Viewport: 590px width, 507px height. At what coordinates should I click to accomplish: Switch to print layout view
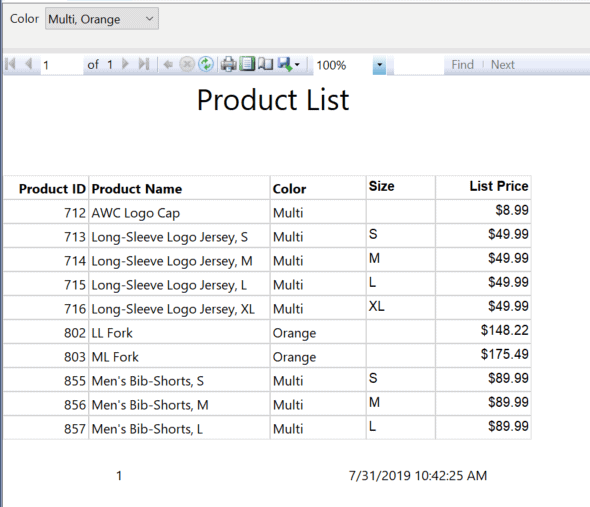tap(247, 64)
